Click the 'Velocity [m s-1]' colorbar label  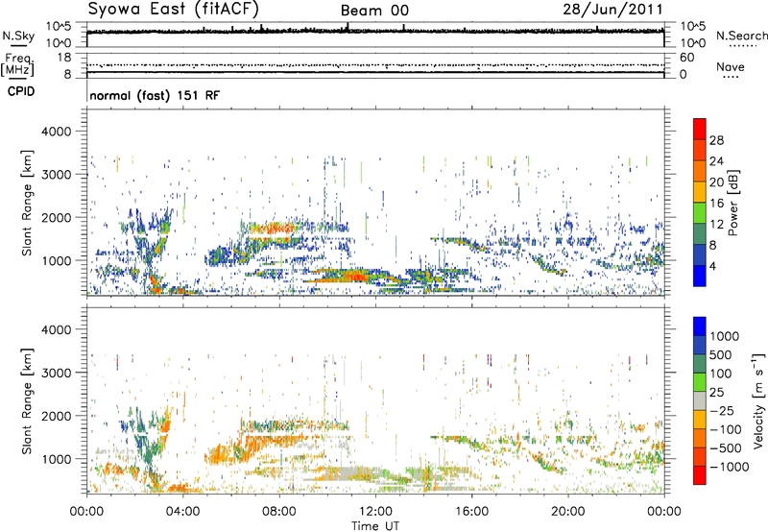[x=758, y=400]
